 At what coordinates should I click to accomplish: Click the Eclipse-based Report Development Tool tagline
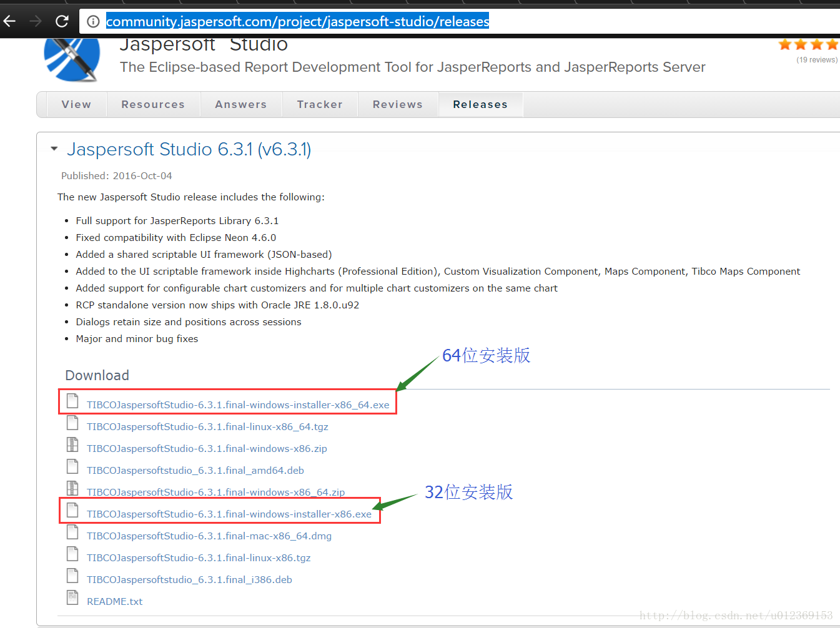pos(413,67)
